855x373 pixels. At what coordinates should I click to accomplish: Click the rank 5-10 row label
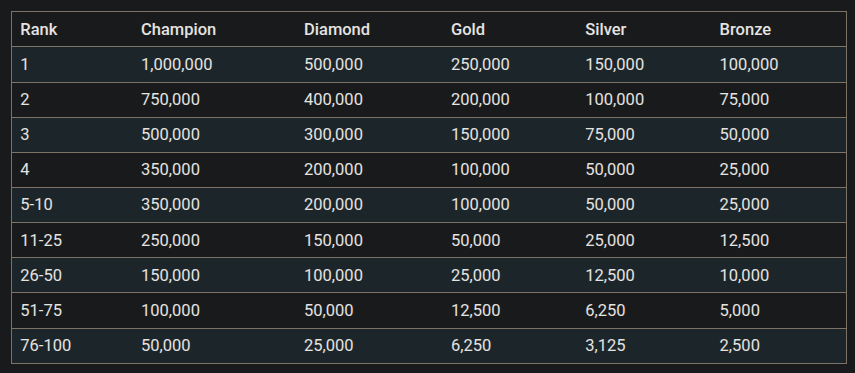[x=37, y=204]
